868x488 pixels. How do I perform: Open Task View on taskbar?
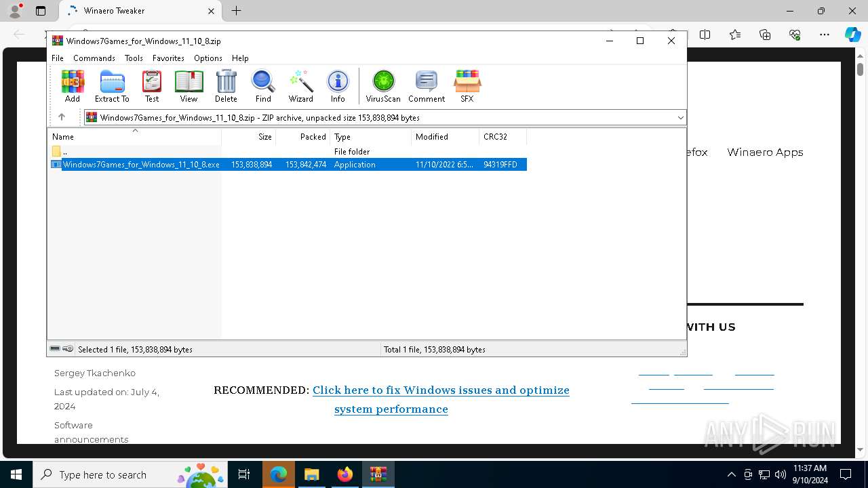pos(244,474)
